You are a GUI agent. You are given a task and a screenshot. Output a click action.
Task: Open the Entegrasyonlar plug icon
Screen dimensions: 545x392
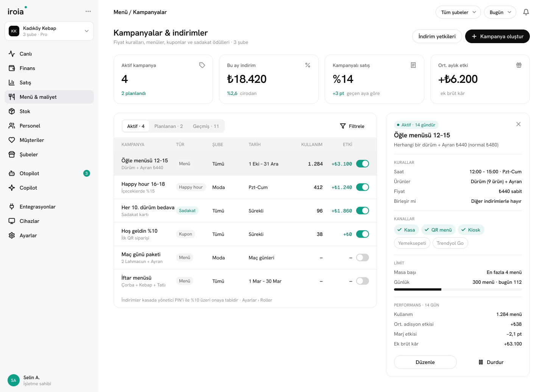[12, 207]
